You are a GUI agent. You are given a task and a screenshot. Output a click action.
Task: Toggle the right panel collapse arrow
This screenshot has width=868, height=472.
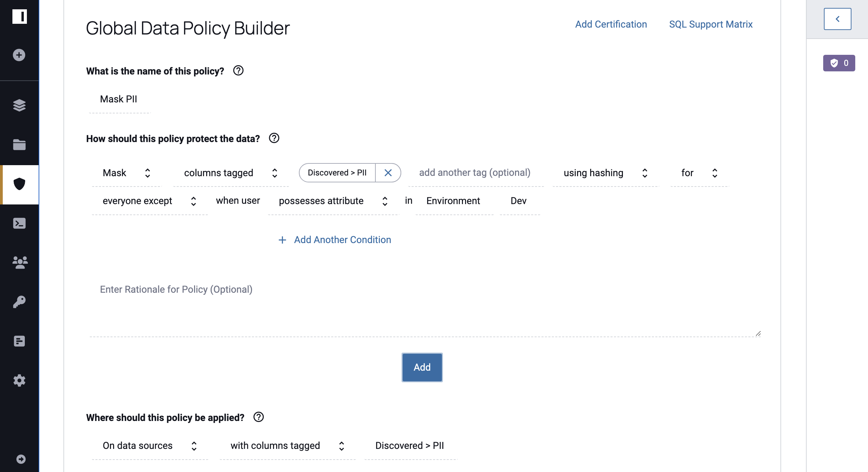[x=837, y=19]
